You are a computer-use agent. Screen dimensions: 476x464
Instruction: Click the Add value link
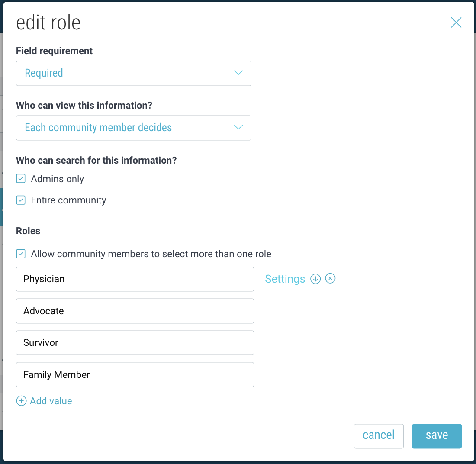click(x=51, y=401)
